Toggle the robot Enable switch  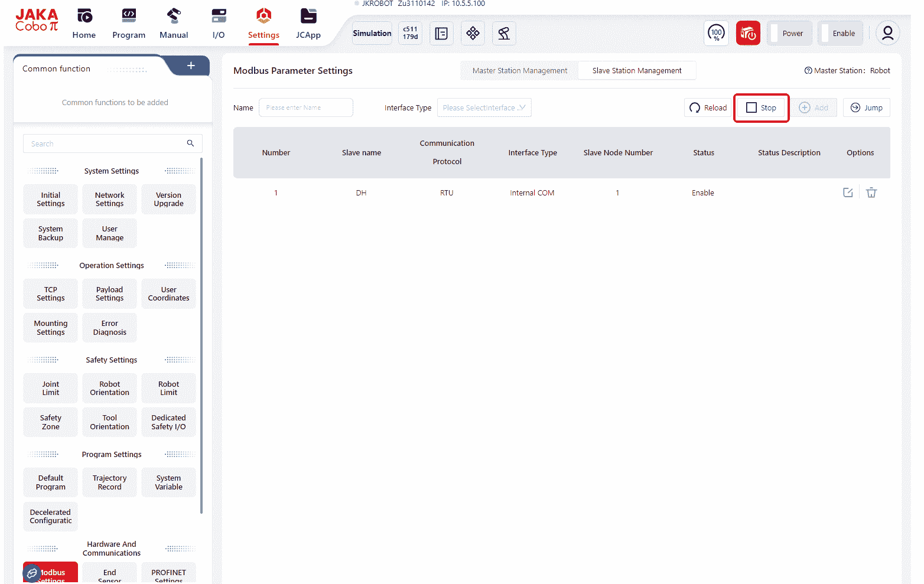click(x=841, y=34)
